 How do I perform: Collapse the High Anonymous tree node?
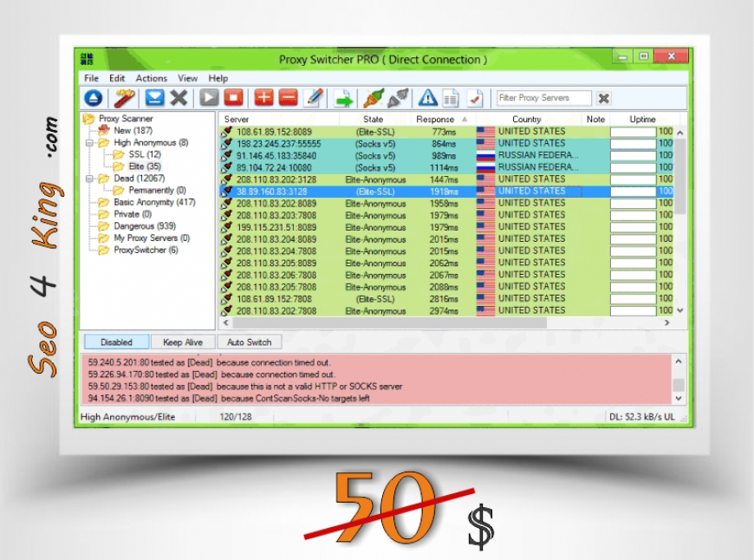89,143
